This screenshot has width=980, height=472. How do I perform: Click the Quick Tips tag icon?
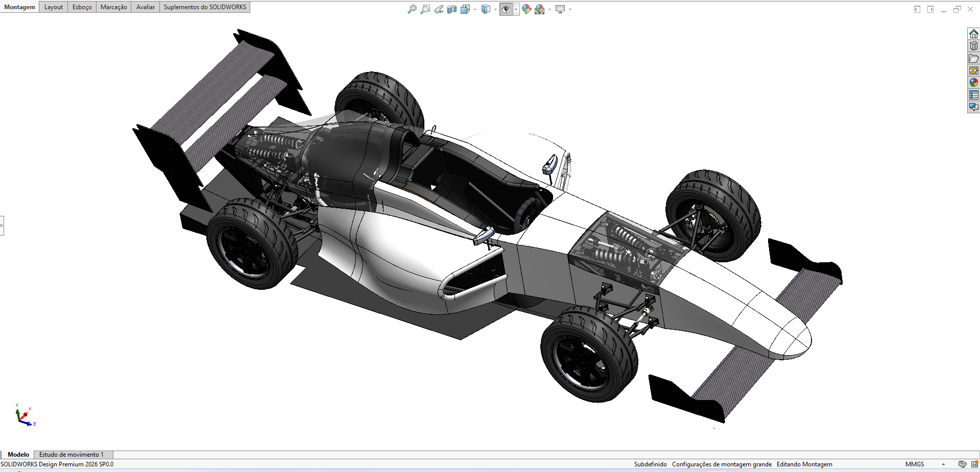point(962,464)
